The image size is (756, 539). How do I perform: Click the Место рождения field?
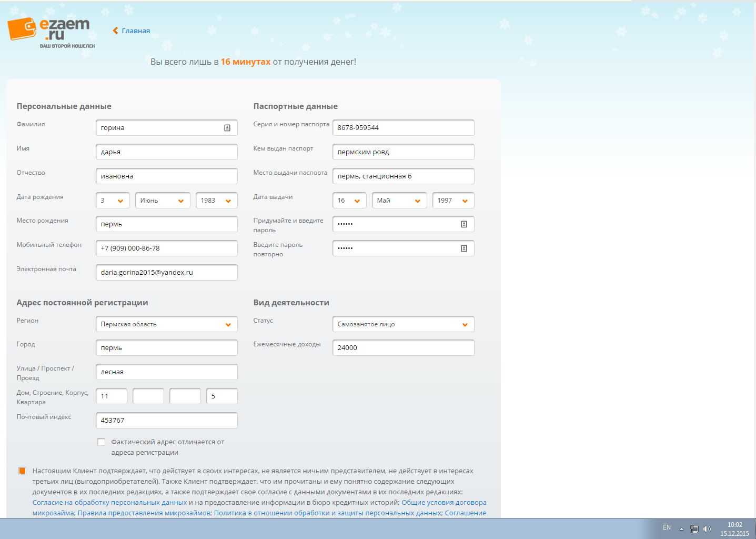point(167,224)
